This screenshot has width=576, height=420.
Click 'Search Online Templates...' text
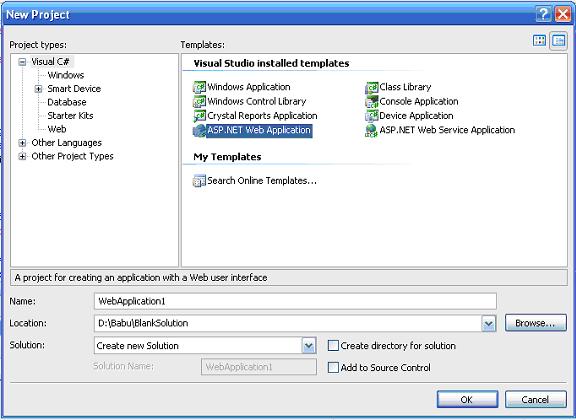pyautogui.click(x=262, y=181)
